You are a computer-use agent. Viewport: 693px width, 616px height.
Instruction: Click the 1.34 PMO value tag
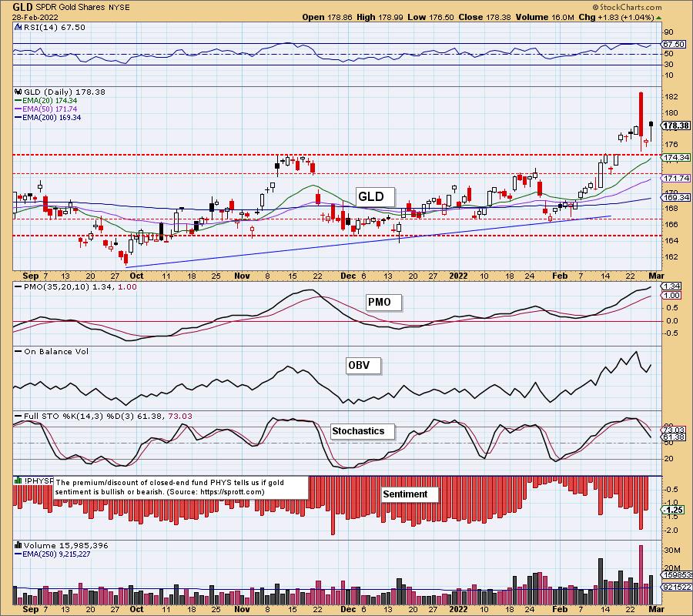click(671, 286)
